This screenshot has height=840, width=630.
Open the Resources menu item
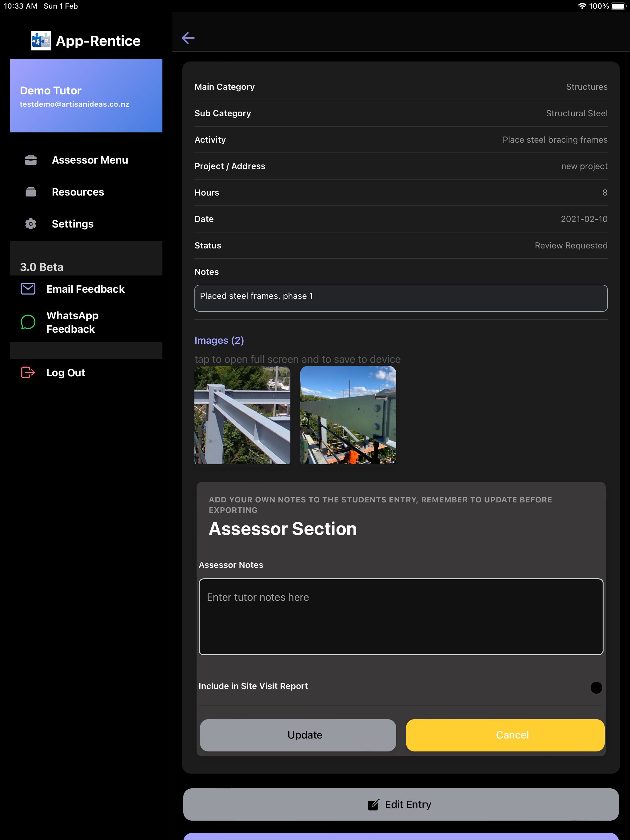86,192
